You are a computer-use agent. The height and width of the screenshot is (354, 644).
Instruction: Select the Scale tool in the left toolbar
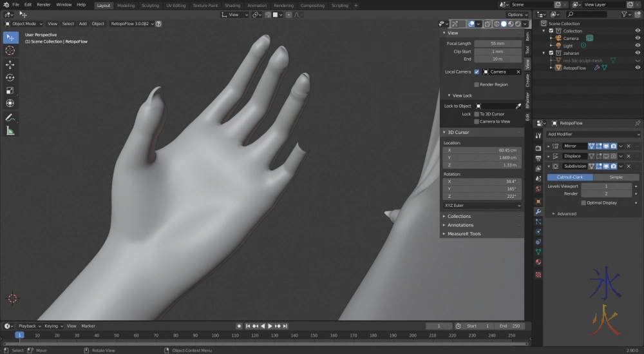tap(10, 90)
